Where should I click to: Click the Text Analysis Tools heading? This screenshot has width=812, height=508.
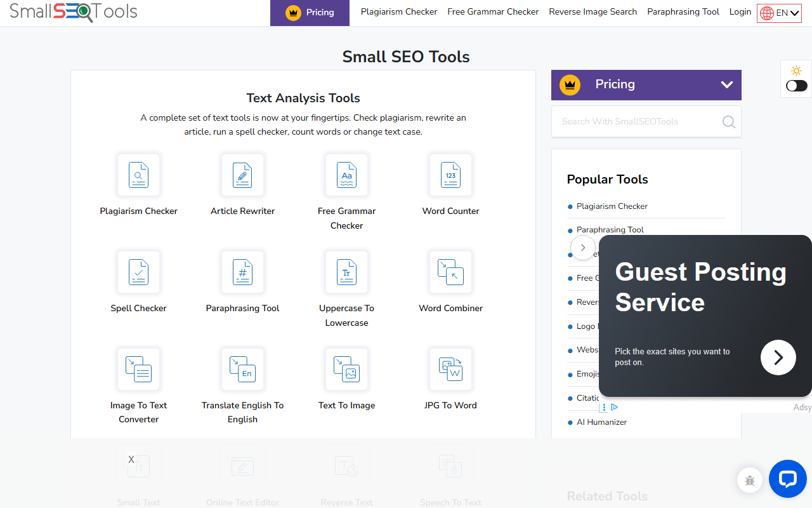(x=303, y=98)
